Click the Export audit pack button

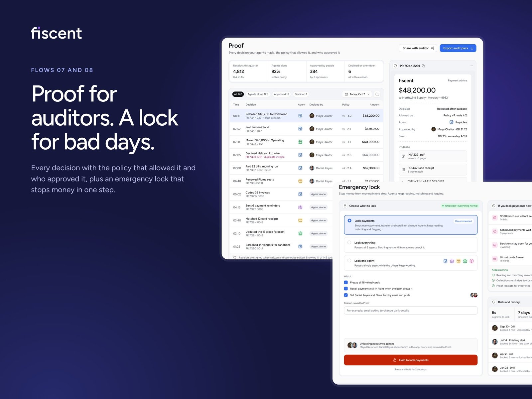[458, 48]
